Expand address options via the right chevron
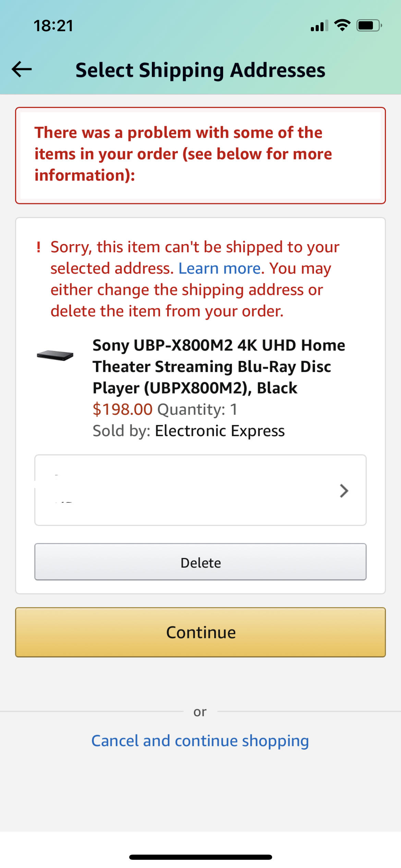Screen dimensions: 401x868 click(344, 491)
